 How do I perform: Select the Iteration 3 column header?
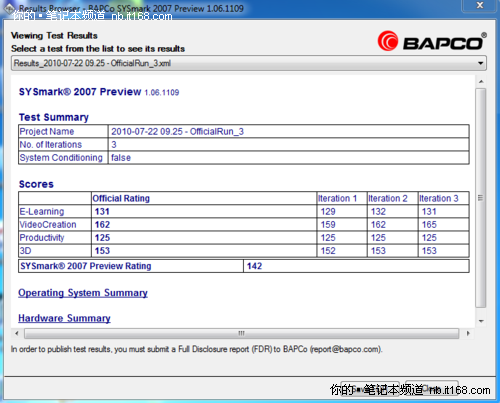439,198
